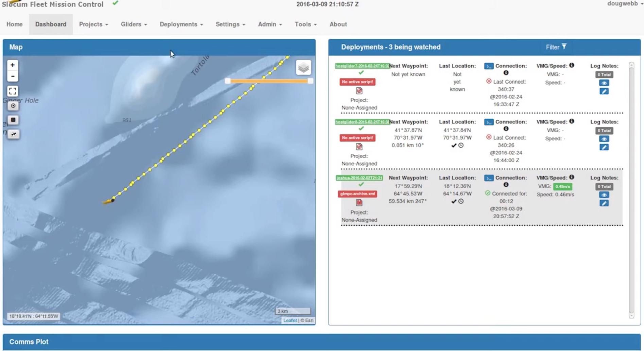
Task: Show VMG/Speed info for hostglider8
Action: pos(572,121)
